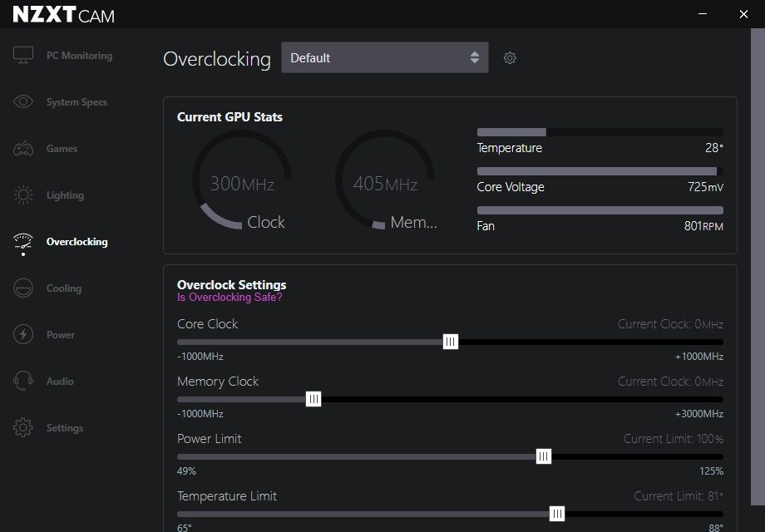This screenshot has height=532, width=765.
Task: Click the 28° temperature value
Action: [714, 148]
